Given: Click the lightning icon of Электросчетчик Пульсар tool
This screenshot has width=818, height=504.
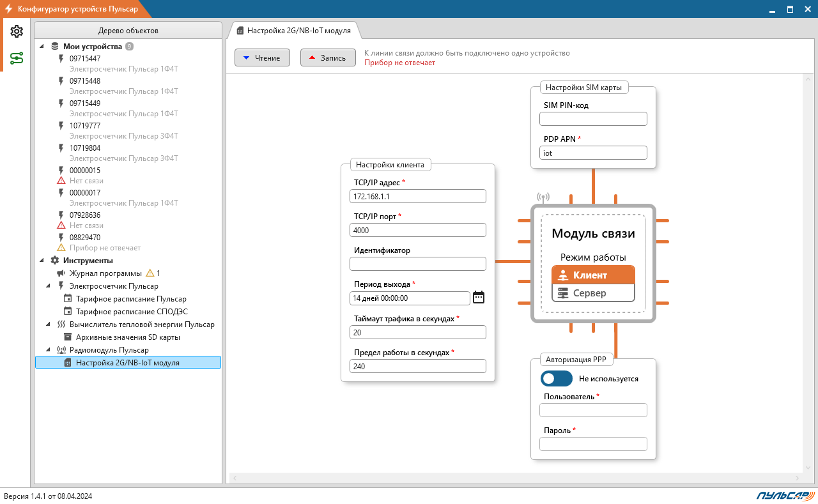Looking at the screenshot, I should tap(61, 286).
